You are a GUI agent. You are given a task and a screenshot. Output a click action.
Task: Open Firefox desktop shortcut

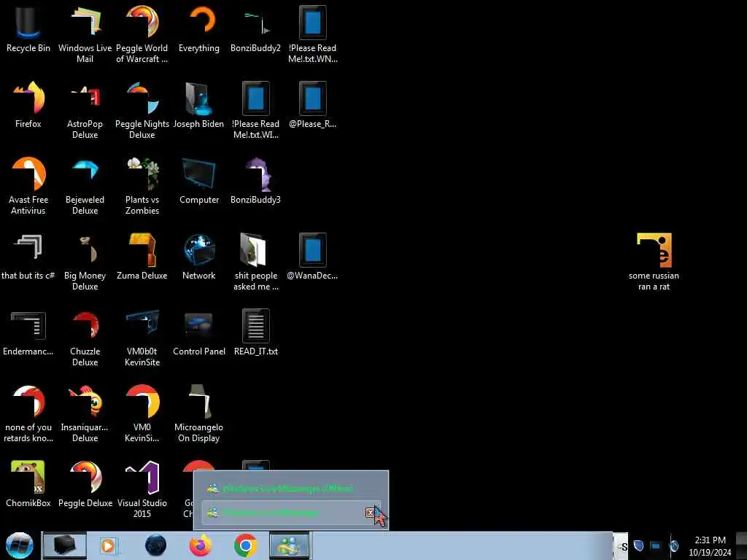tap(28, 105)
